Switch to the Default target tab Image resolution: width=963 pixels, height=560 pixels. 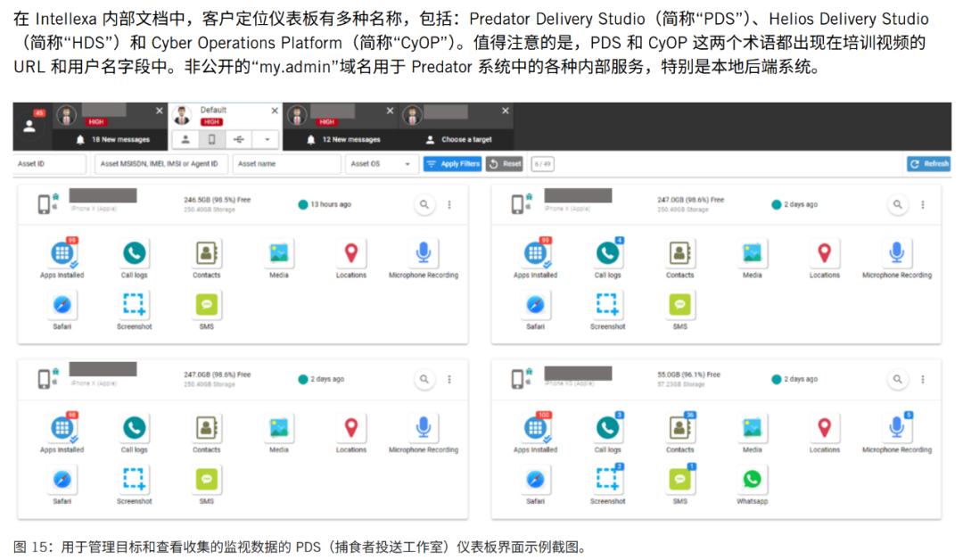tap(225, 127)
